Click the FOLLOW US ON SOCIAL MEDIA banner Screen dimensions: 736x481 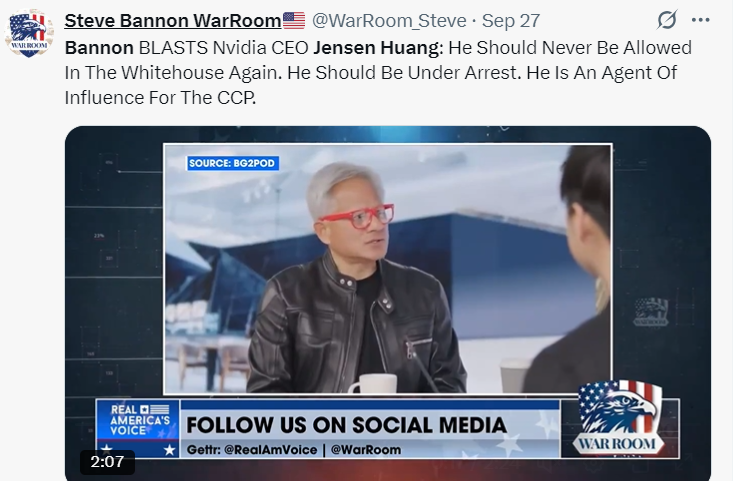click(346, 425)
